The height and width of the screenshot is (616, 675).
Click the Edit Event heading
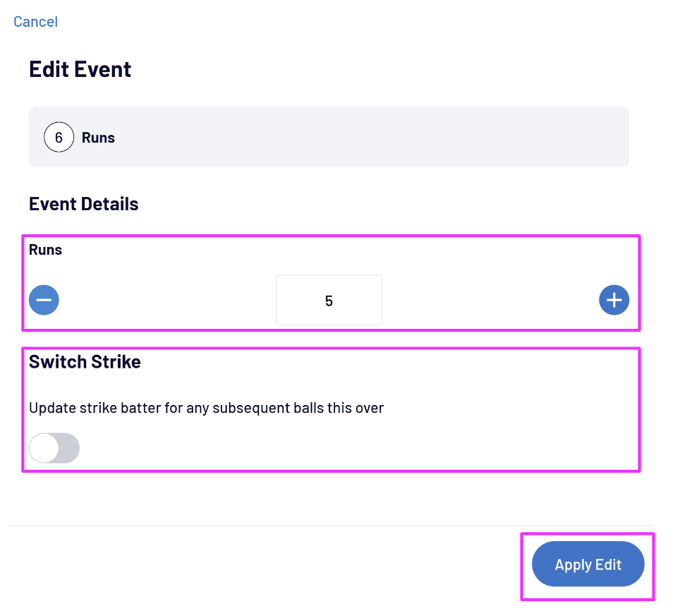80,69
